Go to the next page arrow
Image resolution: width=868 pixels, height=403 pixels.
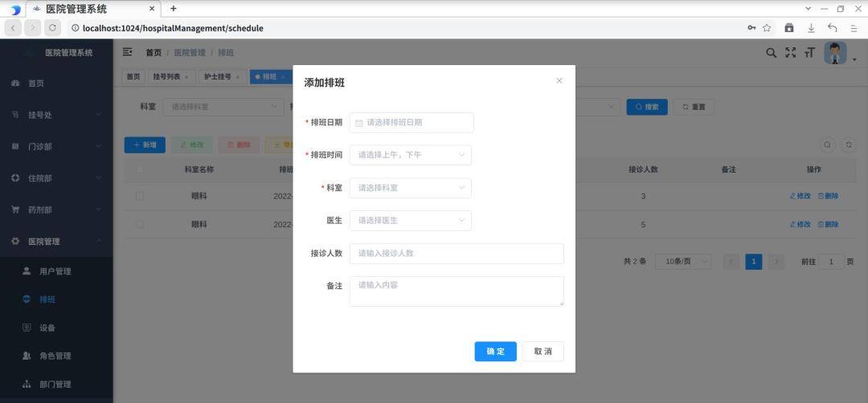click(776, 262)
